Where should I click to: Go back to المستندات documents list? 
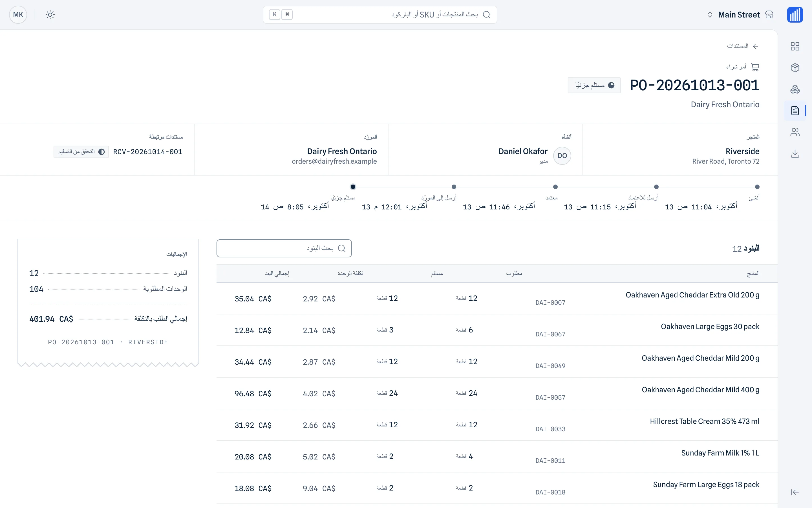(x=743, y=46)
